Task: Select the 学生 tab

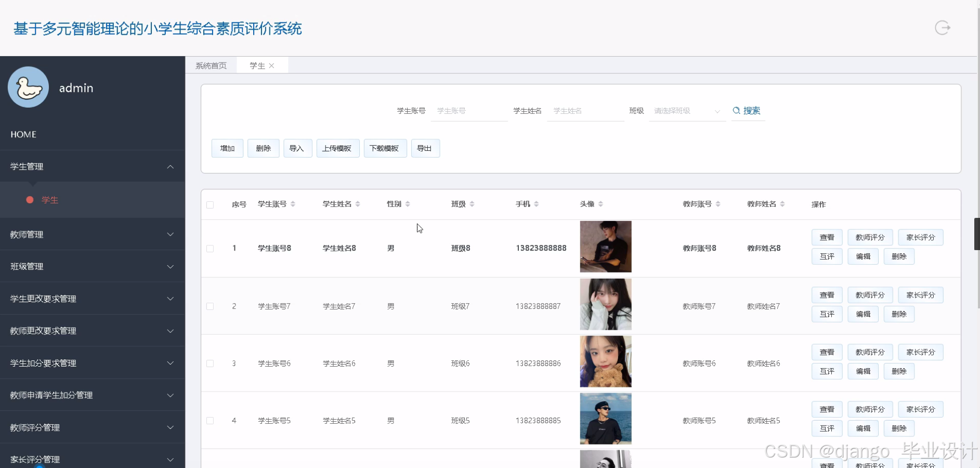Action: (x=257, y=66)
